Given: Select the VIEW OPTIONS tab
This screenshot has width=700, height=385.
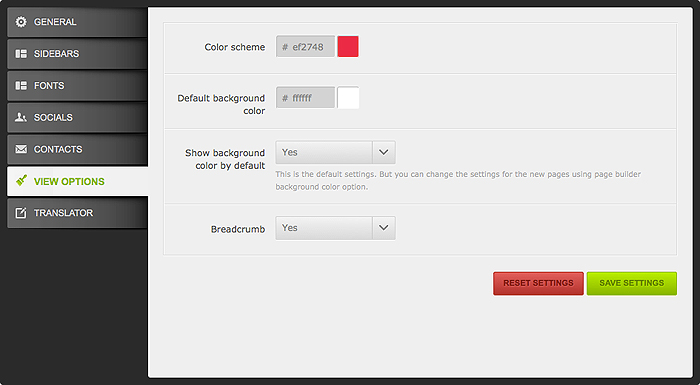Looking at the screenshot, I should pos(77,181).
